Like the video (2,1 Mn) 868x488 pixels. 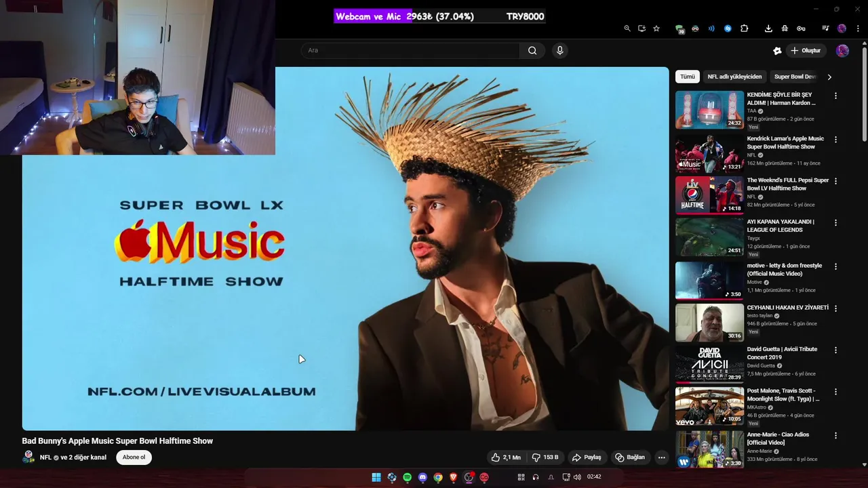coord(506,457)
